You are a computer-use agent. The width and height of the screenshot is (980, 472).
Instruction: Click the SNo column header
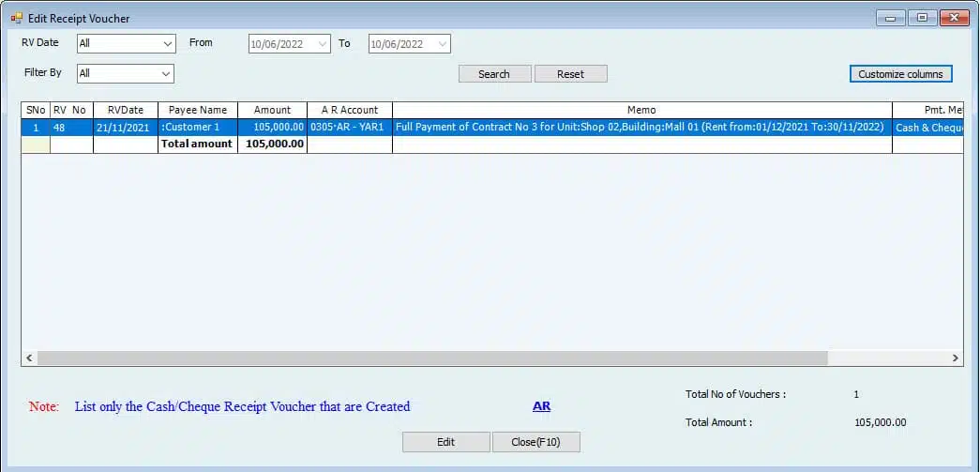tap(36, 110)
